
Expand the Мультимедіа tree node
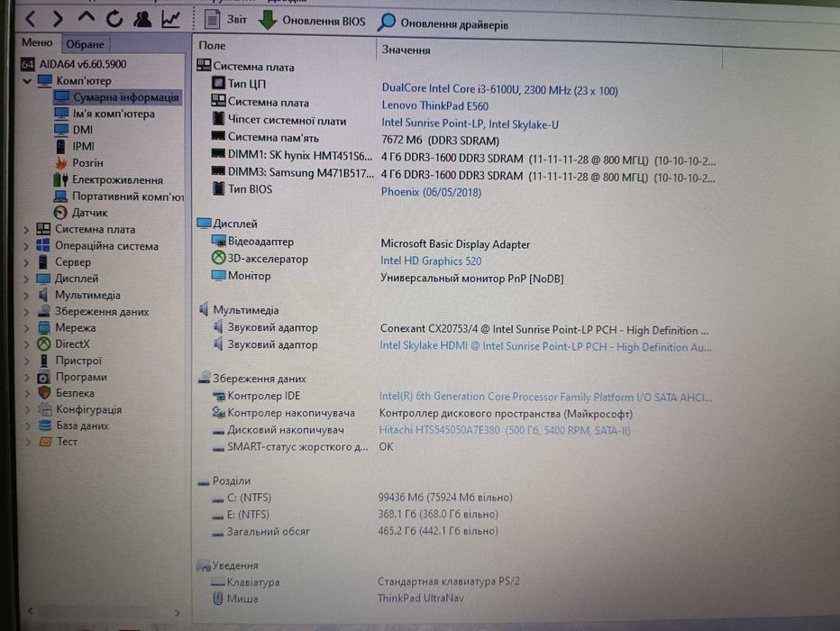click(x=26, y=296)
